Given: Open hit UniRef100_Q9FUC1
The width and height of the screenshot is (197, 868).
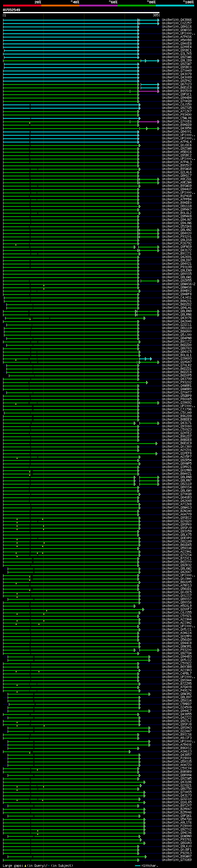Looking at the screenshot, I should coord(177,94).
